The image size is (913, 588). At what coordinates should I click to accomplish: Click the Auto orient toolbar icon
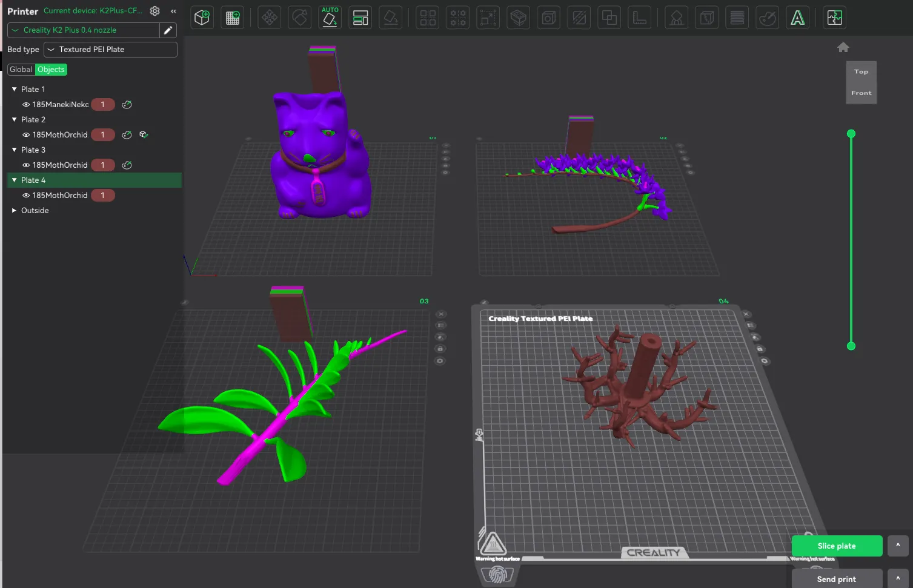coord(330,18)
